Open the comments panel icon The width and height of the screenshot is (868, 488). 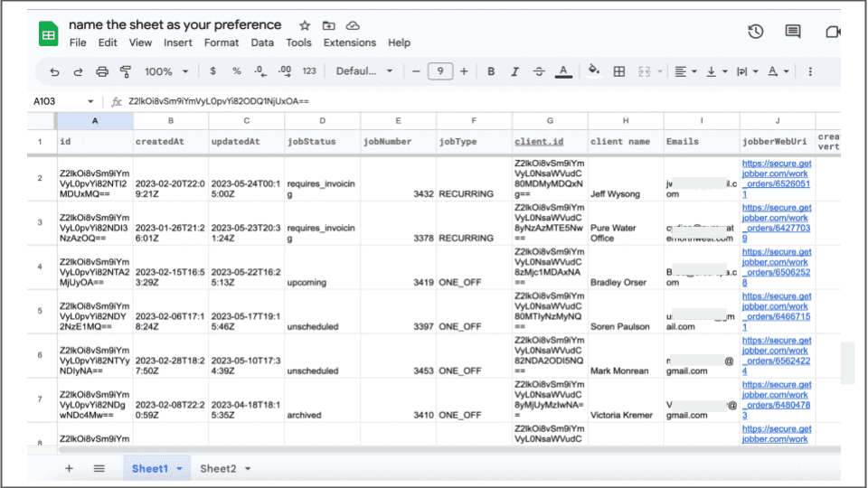[x=793, y=33]
